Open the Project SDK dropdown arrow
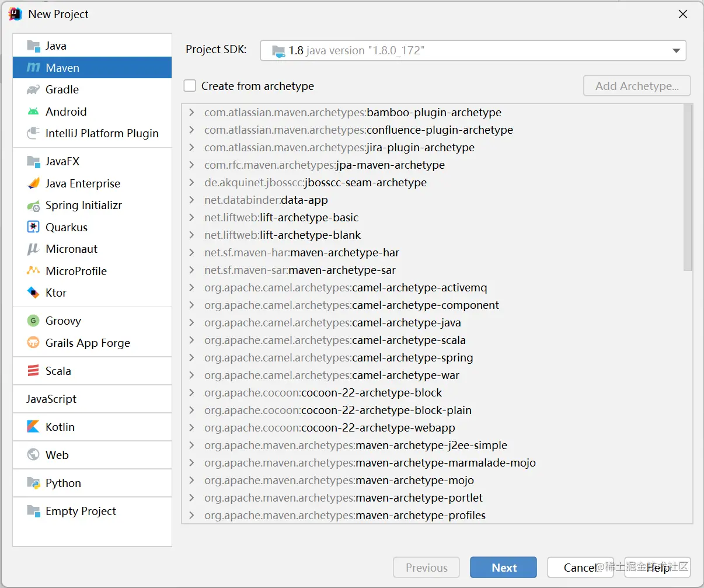704x588 pixels. (676, 51)
